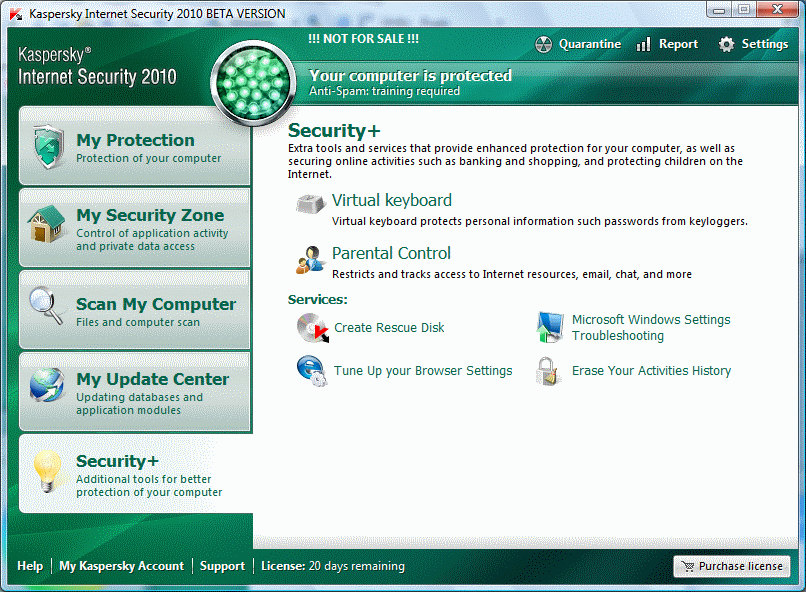
Task: Click License: 20 days remaining
Action: click(333, 566)
